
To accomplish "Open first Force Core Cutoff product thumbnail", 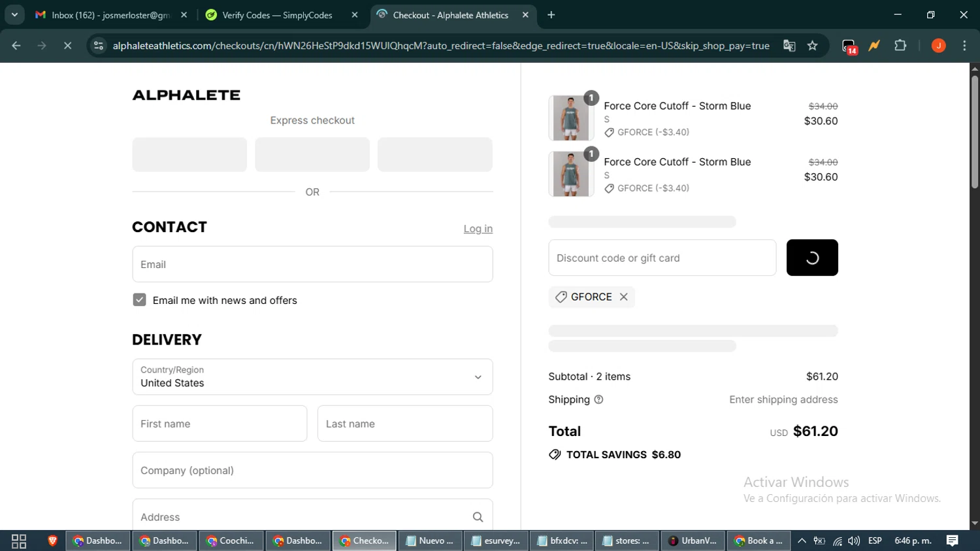I will (571, 118).
